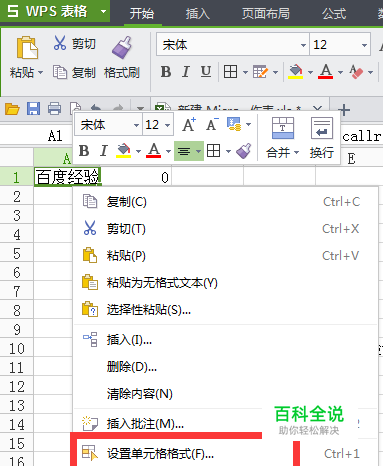Click the borders icon in mini toolbar
This screenshot has height=466, width=383.
[213, 151]
